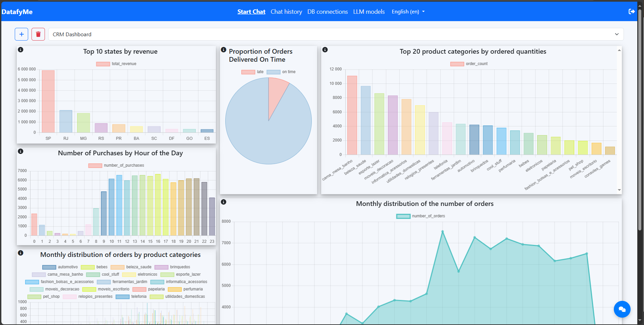Click the SP bar in revenue chart
Screen dimensions: 644x325
point(48,101)
